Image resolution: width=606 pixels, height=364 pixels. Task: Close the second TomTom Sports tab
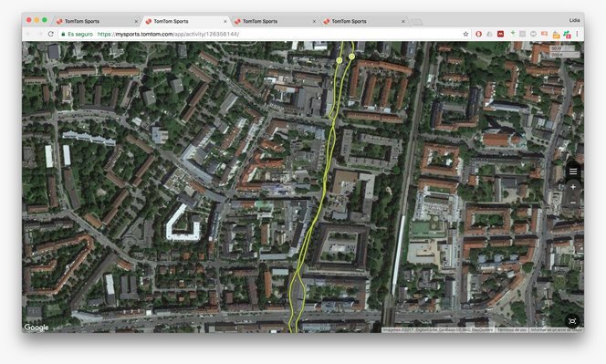pos(225,21)
